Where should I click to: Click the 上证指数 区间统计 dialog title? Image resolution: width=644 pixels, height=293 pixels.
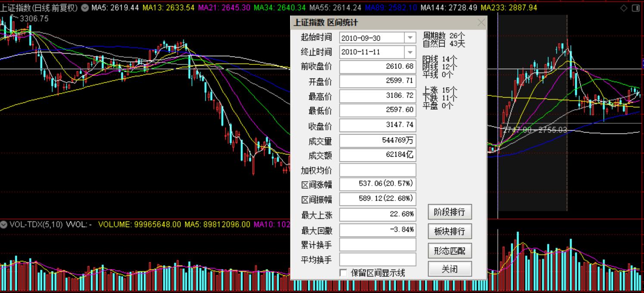325,22
